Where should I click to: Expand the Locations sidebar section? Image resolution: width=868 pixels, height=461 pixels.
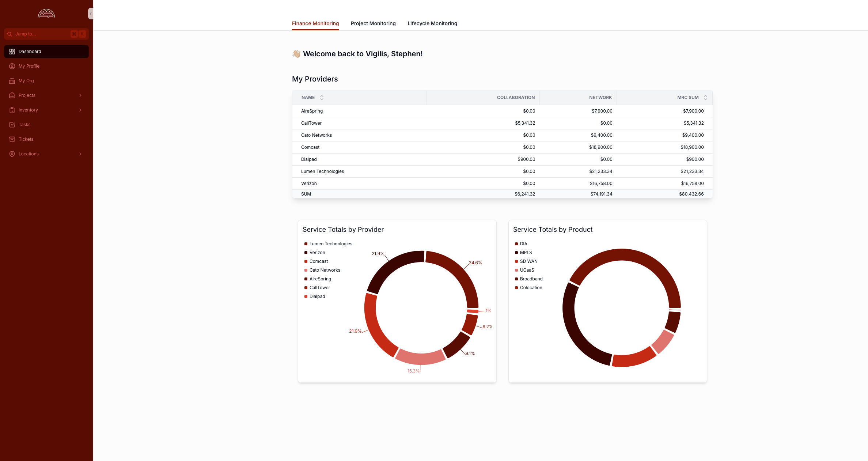80,154
